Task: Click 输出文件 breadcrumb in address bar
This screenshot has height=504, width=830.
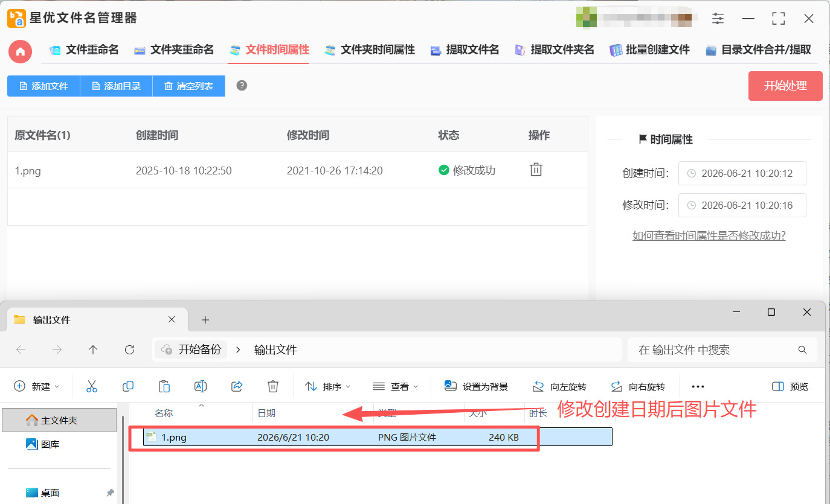Action: (275, 349)
